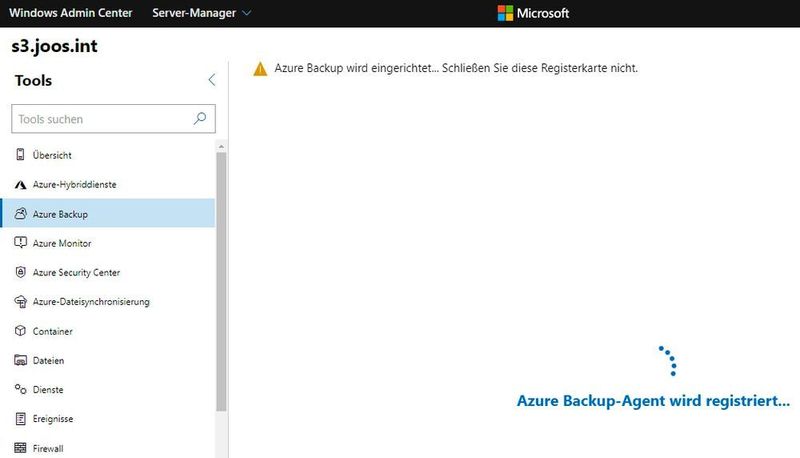Click the Azure-Dateisynchronisierung cloud icon
The image size is (800, 458).
point(20,301)
